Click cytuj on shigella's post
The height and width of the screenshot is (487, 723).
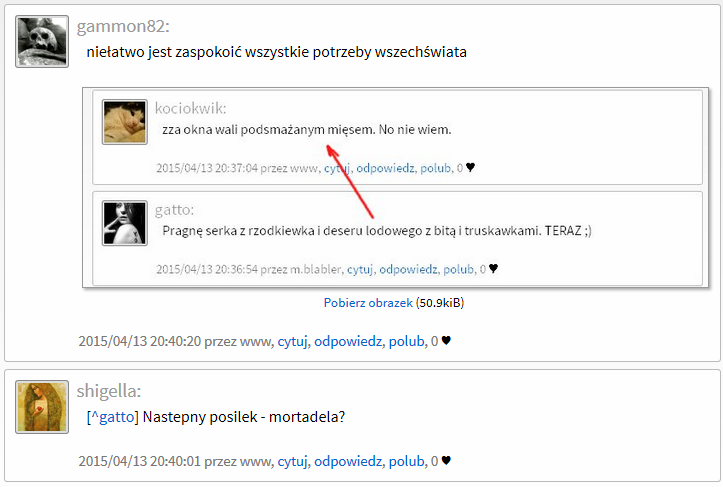pos(292,461)
